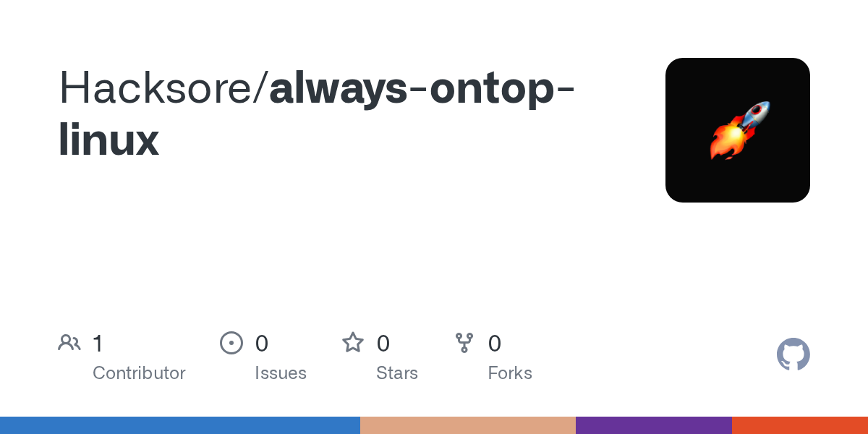Click the purple language bar segment
This screenshot has height=434, width=868.
[654, 425]
